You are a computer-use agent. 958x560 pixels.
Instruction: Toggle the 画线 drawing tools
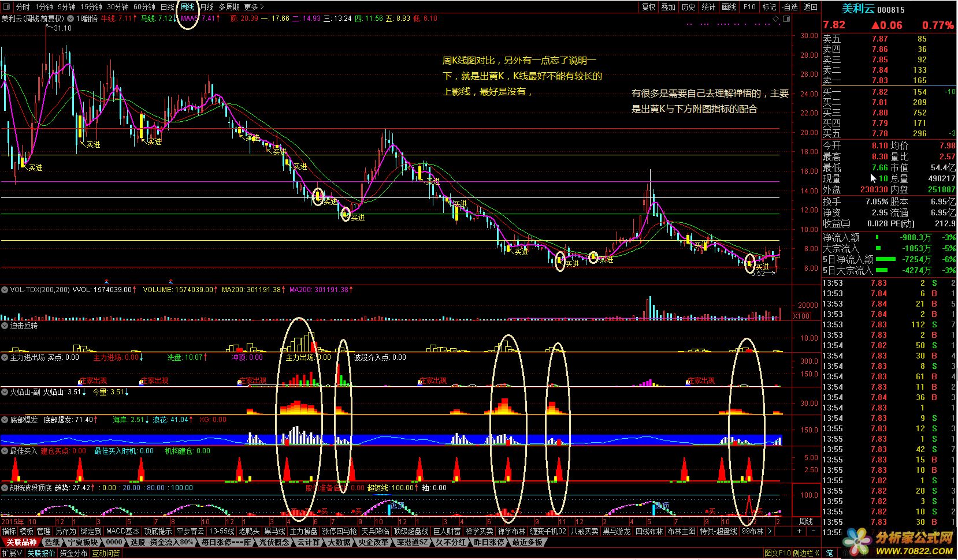coord(729,7)
